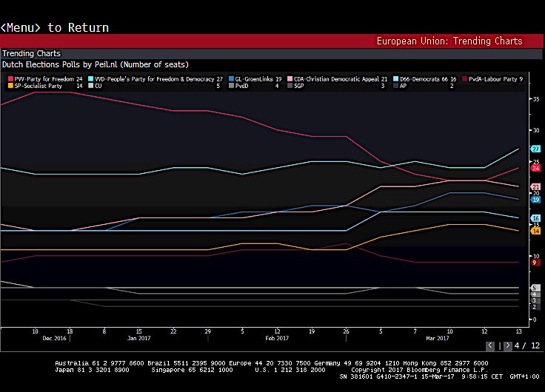Image resolution: width=545 pixels, height=392 pixels.
Task: Click the 'Dec 2016' month label
Action: 54,338
